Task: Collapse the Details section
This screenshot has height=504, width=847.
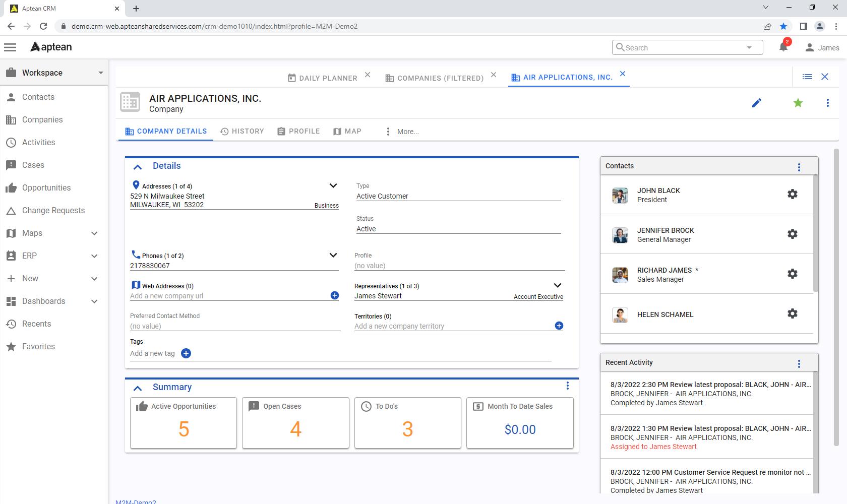Action: coord(138,166)
